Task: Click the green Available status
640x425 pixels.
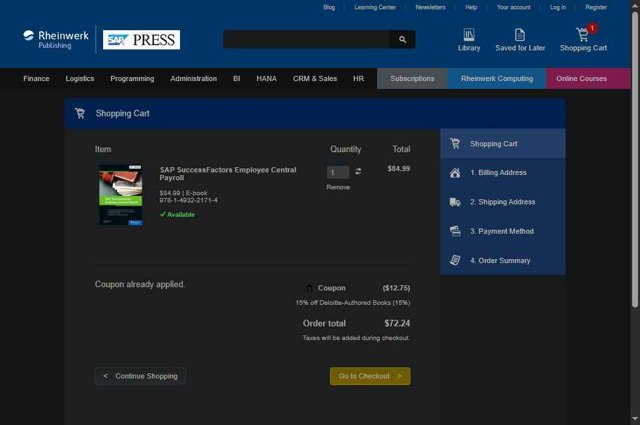Action: (x=177, y=214)
